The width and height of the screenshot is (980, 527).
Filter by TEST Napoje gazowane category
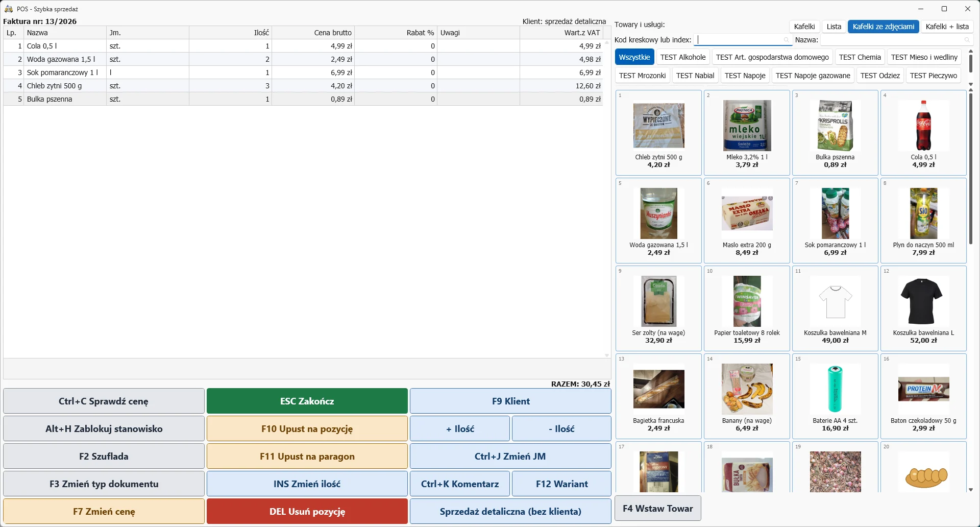(x=813, y=76)
